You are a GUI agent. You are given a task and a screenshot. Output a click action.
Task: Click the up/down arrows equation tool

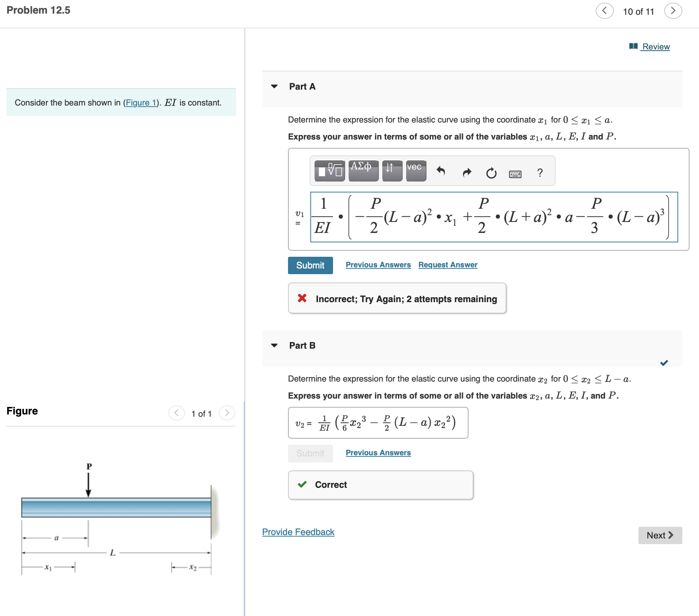pos(391,170)
